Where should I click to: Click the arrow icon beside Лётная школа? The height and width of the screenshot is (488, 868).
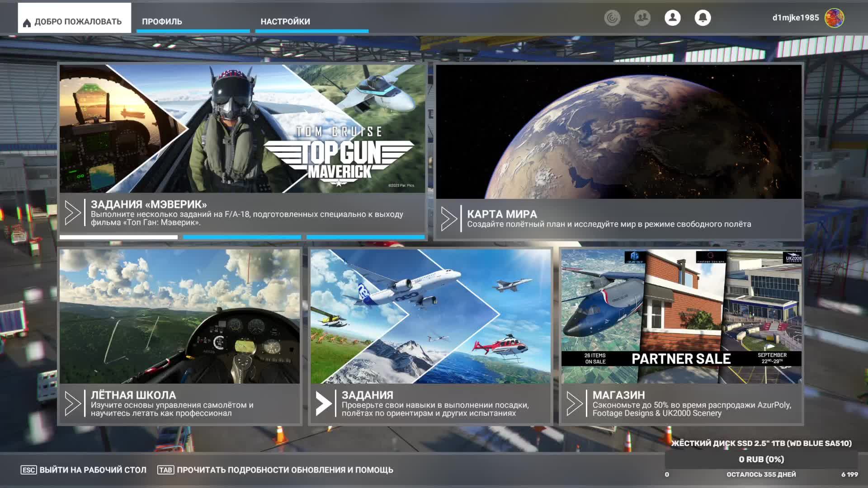pyautogui.click(x=73, y=404)
